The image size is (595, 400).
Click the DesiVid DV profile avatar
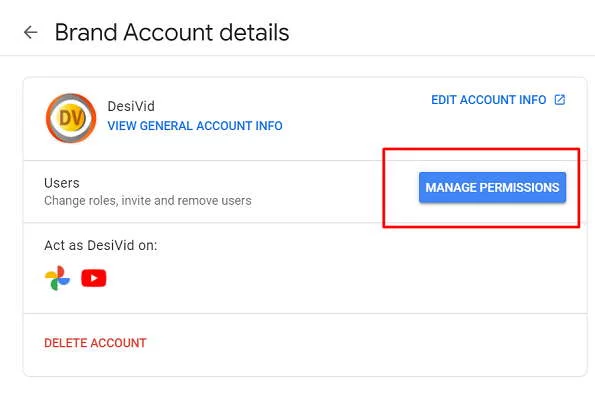pos(71,118)
